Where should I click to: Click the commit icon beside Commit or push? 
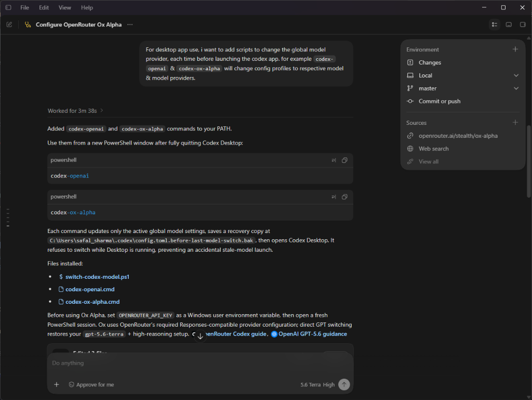coord(410,101)
